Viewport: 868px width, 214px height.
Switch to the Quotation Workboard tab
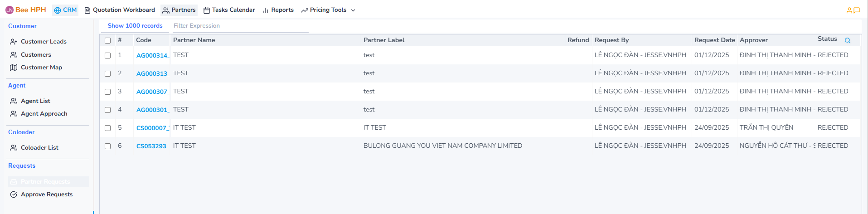pos(120,10)
